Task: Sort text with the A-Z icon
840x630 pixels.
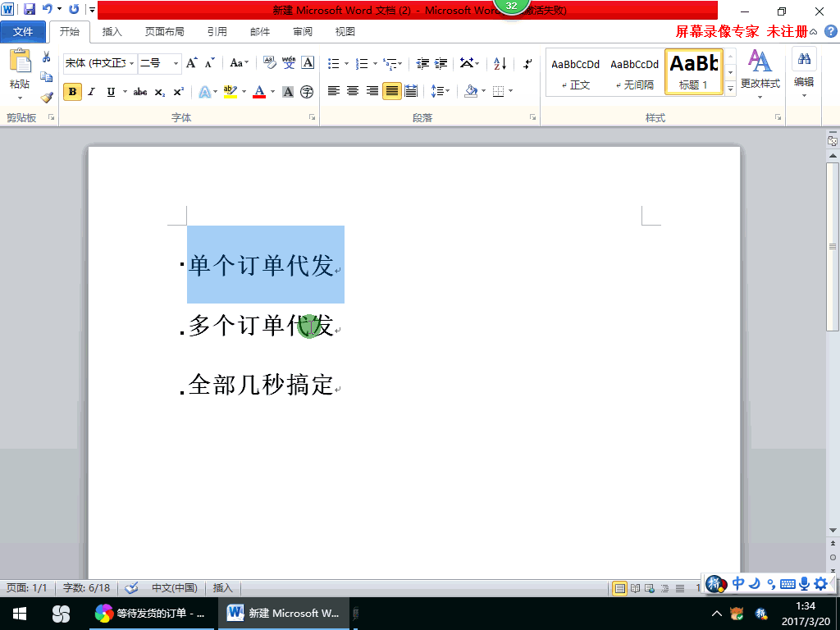Action: click(x=500, y=64)
